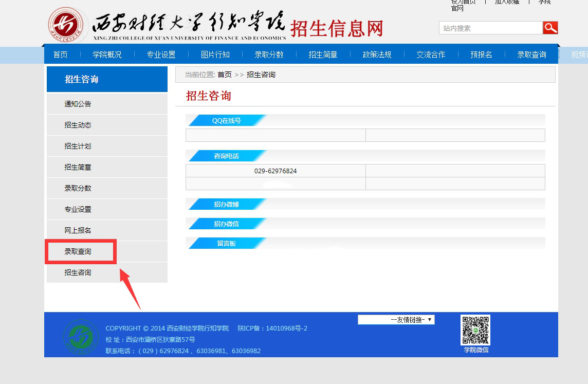
Task: Open 政策法规 in the navigation bar
Action: [377, 55]
